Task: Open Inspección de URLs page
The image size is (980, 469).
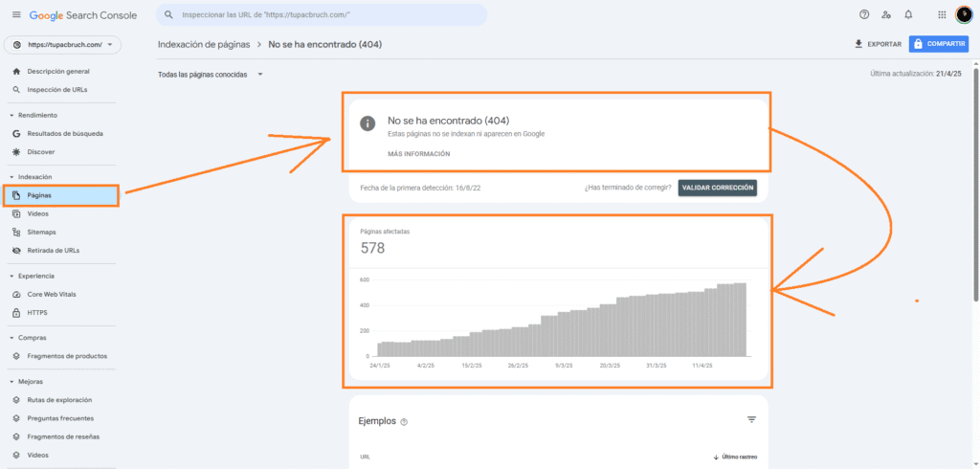Action: (x=56, y=89)
